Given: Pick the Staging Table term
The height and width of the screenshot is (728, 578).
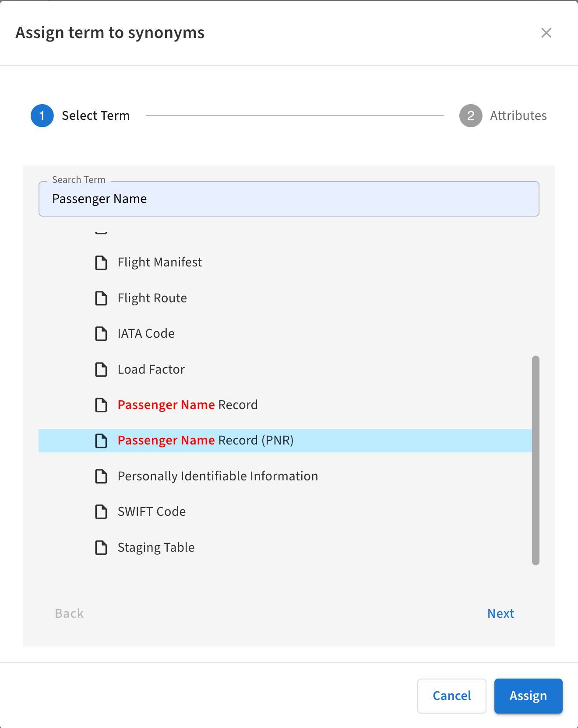Looking at the screenshot, I should [156, 548].
